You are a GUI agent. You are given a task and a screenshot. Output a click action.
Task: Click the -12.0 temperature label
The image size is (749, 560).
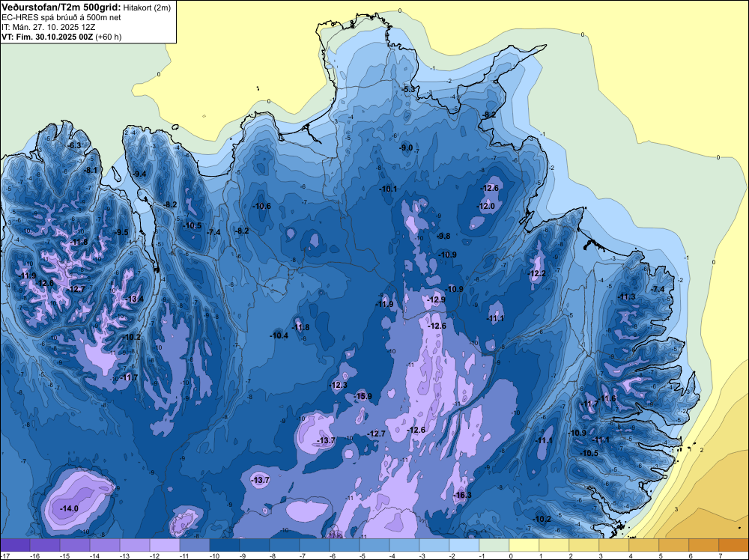coord(486,206)
